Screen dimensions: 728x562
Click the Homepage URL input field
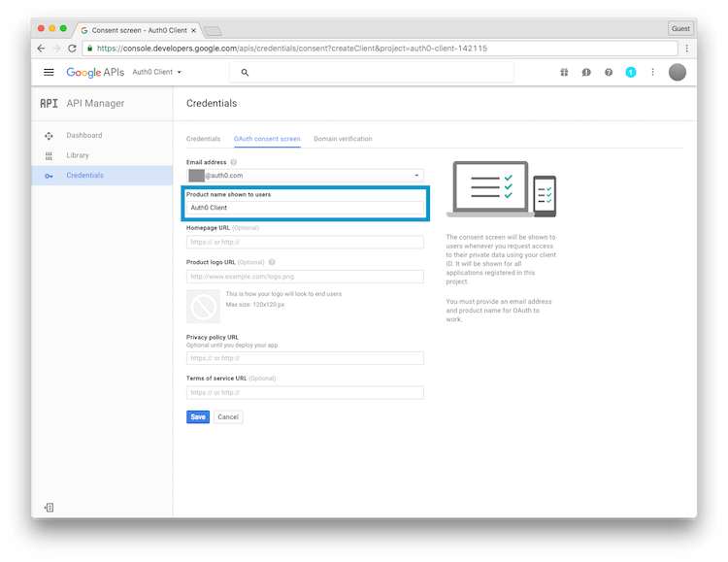[305, 242]
